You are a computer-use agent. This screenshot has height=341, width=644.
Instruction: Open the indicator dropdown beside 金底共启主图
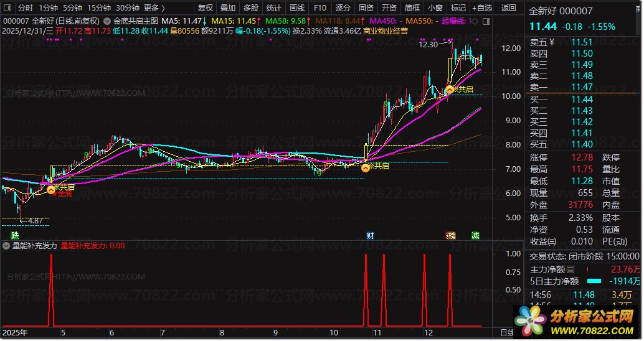pyautogui.click(x=107, y=21)
